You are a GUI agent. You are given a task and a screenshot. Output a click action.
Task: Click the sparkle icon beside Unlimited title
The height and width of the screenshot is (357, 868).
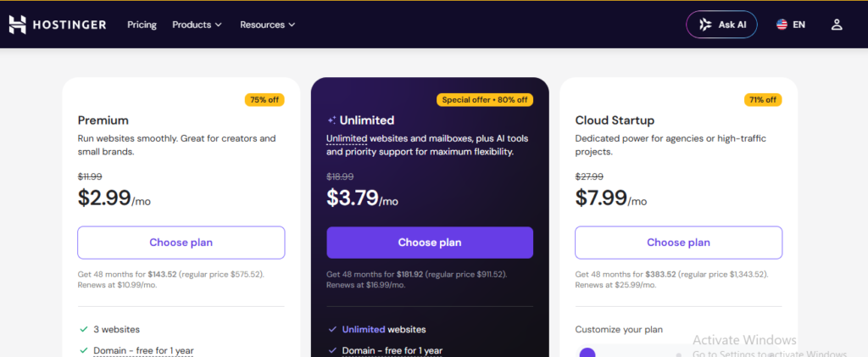tap(331, 120)
